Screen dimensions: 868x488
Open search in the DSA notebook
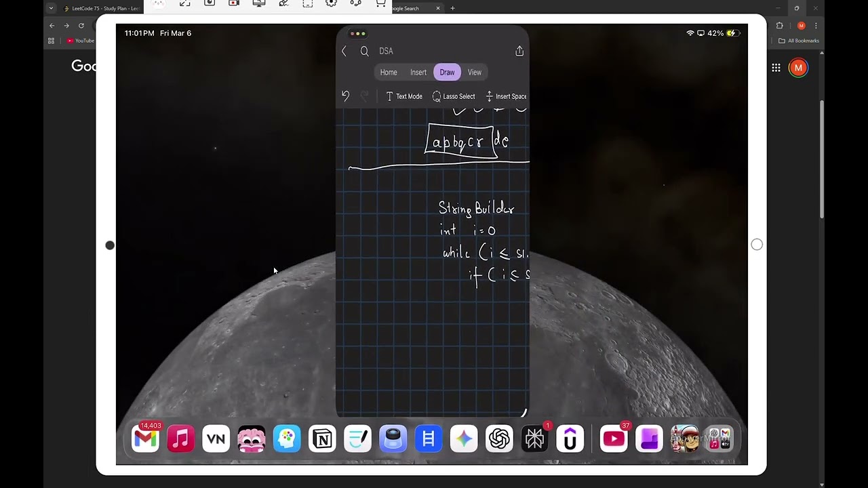364,51
